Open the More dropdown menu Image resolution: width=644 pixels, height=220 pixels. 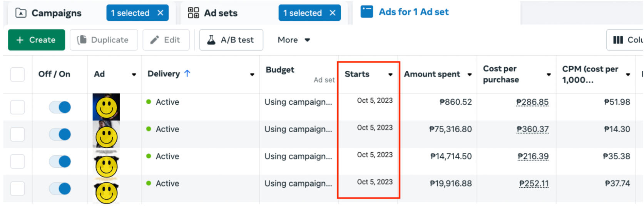(294, 40)
